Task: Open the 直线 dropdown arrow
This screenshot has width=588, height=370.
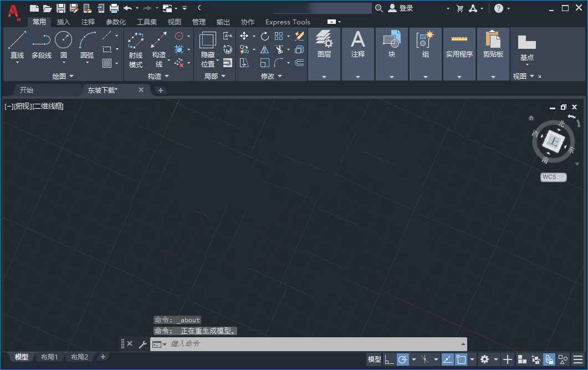Action: point(17,62)
